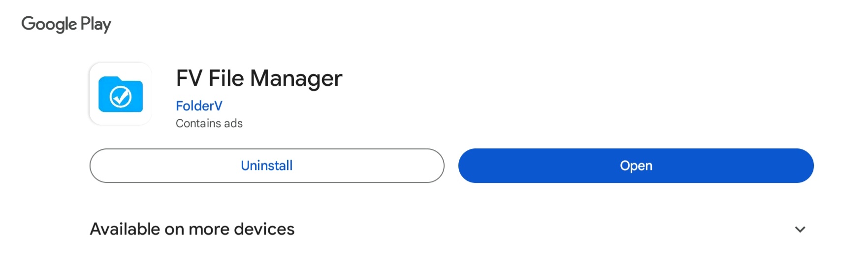The image size is (868, 272).
Task: Launch the app with the Open button
Action: tap(636, 166)
